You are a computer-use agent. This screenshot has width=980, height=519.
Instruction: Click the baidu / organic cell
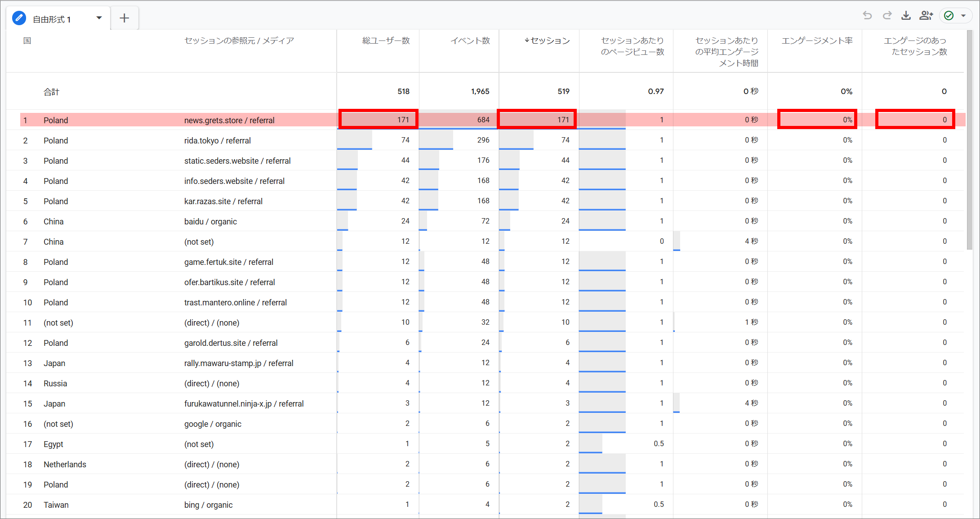click(x=210, y=222)
